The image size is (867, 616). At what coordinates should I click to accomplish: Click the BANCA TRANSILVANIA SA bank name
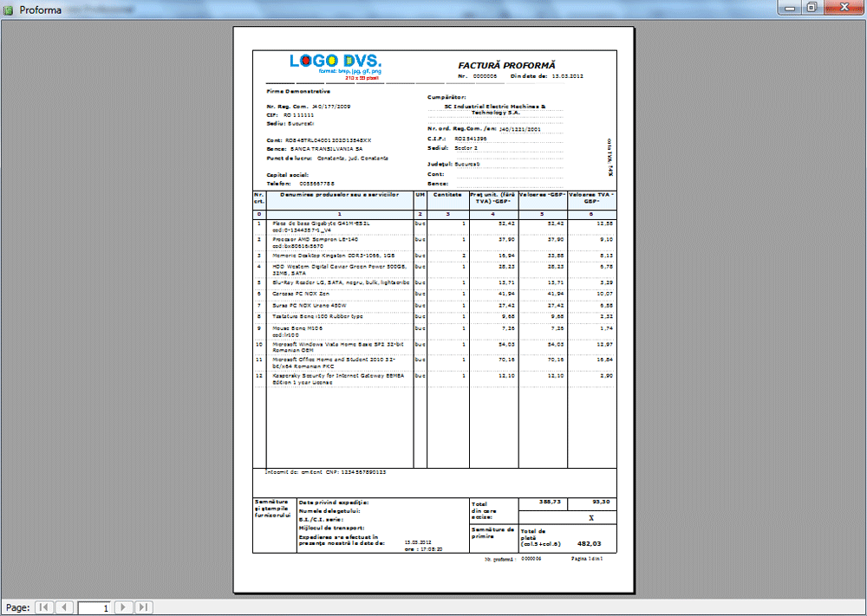click(x=326, y=149)
